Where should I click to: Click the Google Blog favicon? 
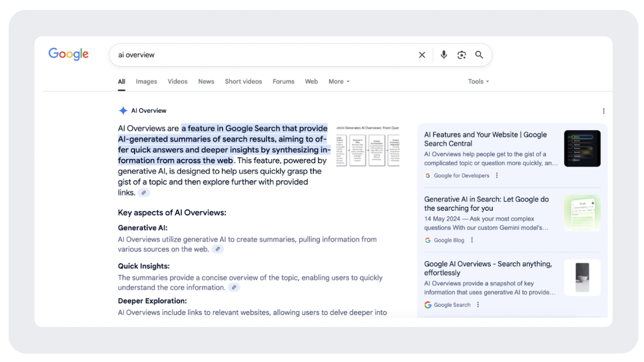click(x=427, y=240)
